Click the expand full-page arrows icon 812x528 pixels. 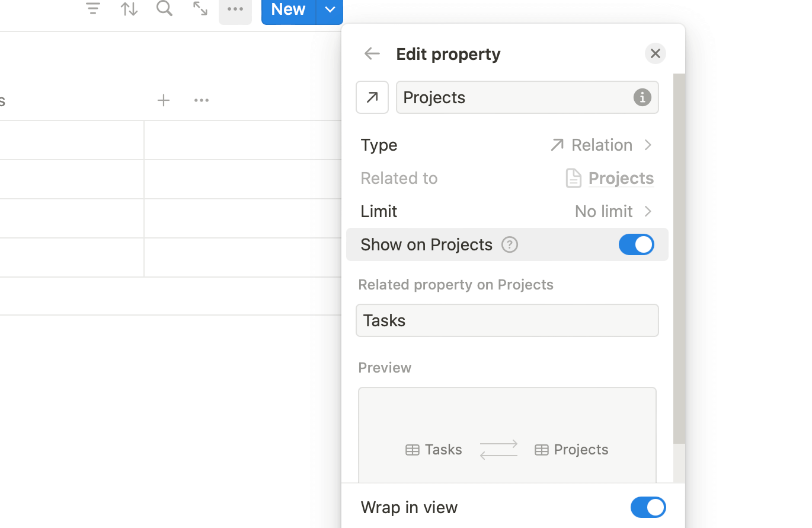coord(200,8)
